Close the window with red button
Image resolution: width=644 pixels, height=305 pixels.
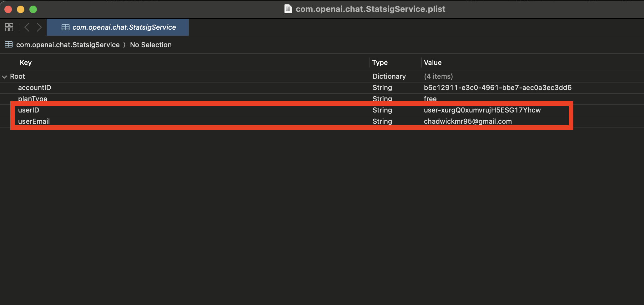coord(8,9)
